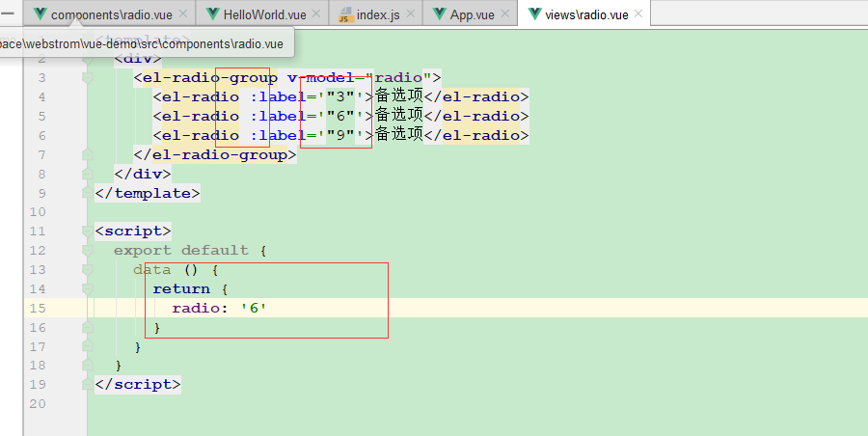The width and height of the screenshot is (868, 436).
Task: Click the v-model attribute on line 3
Action: [320, 77]
